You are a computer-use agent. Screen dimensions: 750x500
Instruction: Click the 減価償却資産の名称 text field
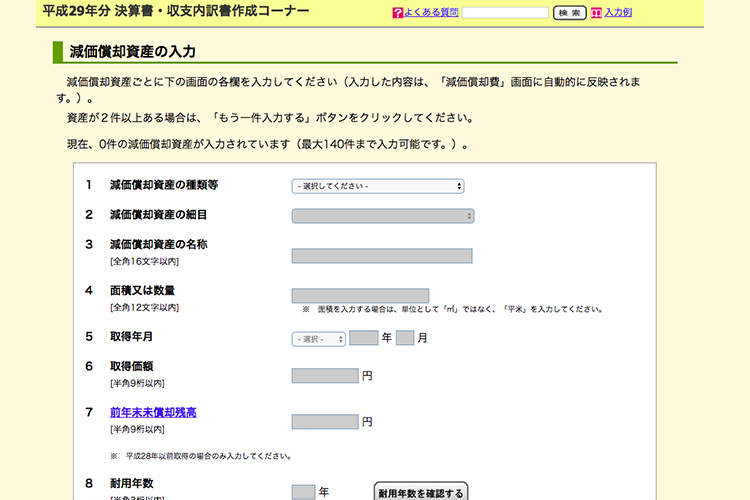tap(381, 256)
